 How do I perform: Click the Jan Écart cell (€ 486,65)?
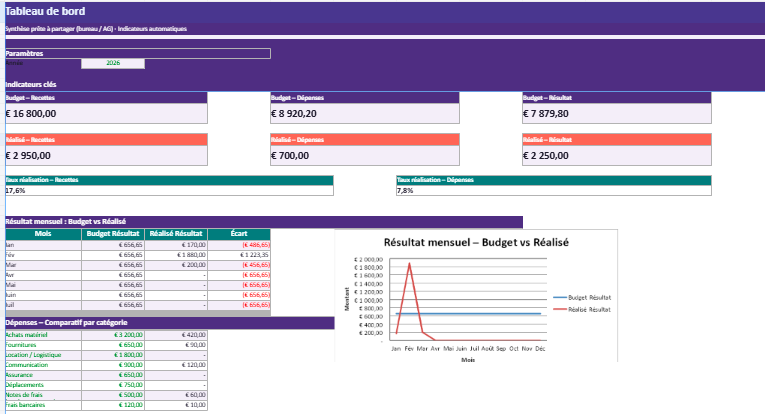pyautogui.click(x=239, y=245)
